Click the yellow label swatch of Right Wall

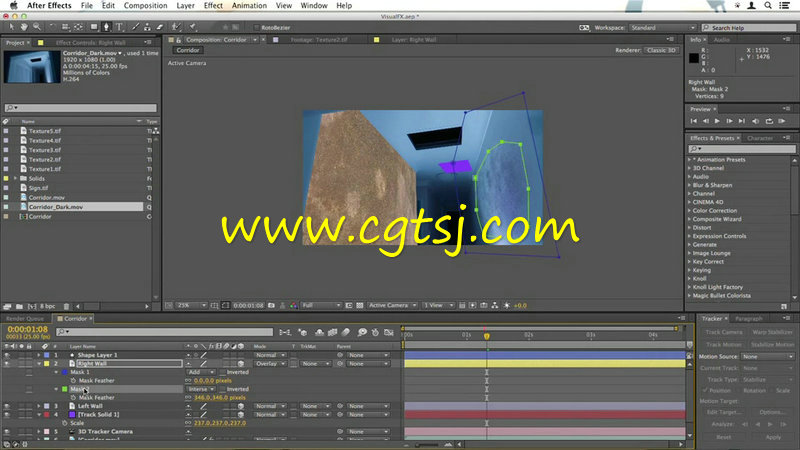[46, 364]
